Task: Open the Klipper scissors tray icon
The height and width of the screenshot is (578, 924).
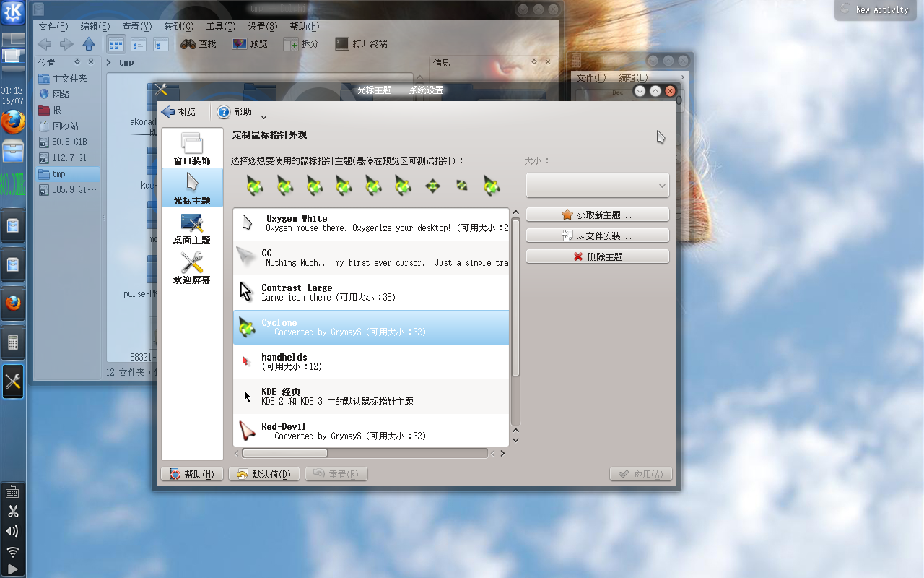Action: coord(12,512)
